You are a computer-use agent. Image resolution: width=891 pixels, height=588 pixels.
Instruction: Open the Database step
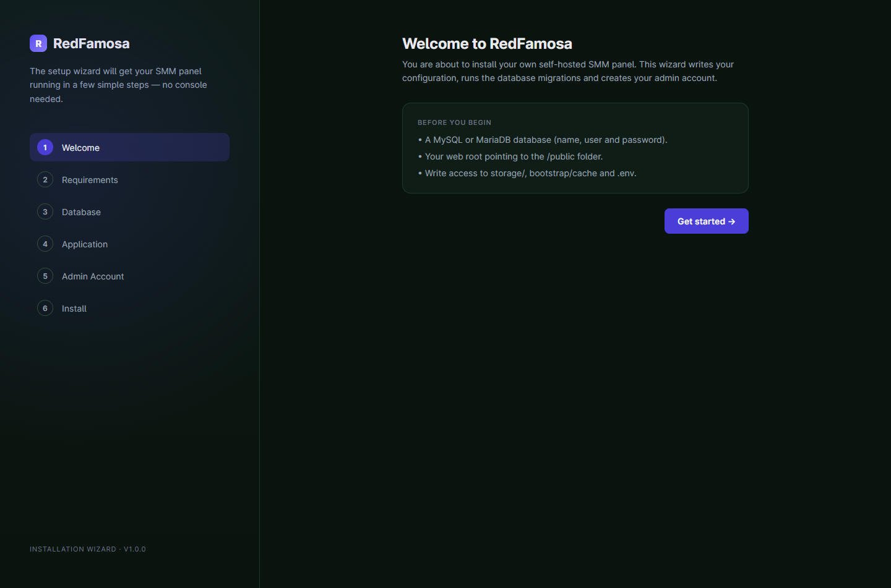point(129,211)
